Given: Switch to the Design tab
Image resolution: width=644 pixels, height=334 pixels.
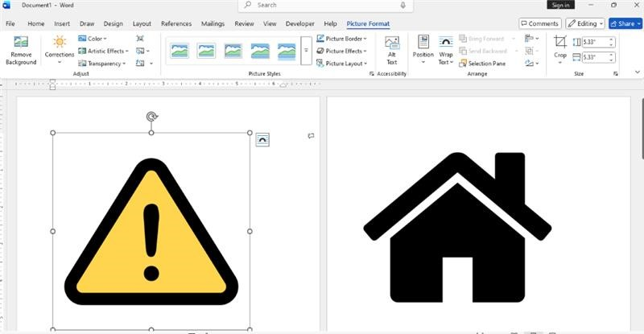Looking at the screenshot, I should click(x=114, y=24).
